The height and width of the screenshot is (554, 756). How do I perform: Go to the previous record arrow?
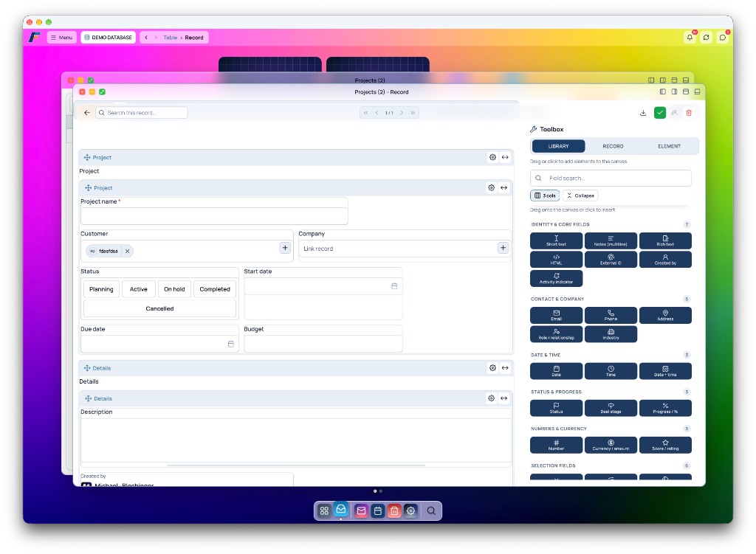(377, 113)
